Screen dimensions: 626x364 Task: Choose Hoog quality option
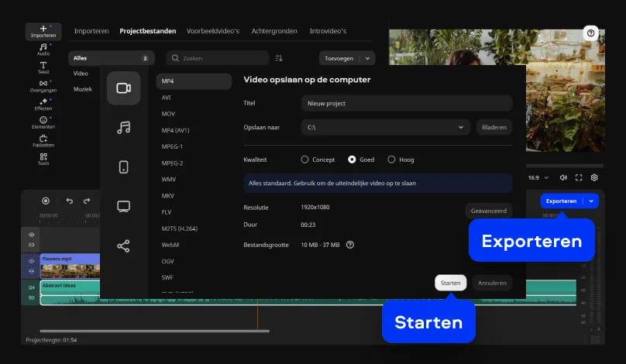[391, 160]
